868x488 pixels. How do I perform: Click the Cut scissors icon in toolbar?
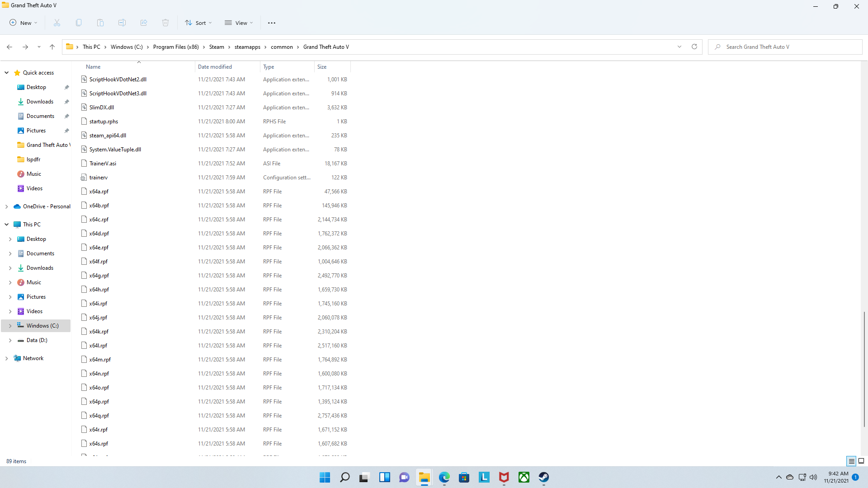point(57,23)
